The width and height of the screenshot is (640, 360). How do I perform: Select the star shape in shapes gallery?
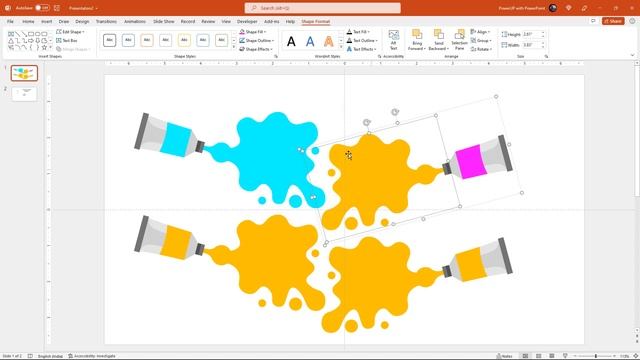click(44, 48)
